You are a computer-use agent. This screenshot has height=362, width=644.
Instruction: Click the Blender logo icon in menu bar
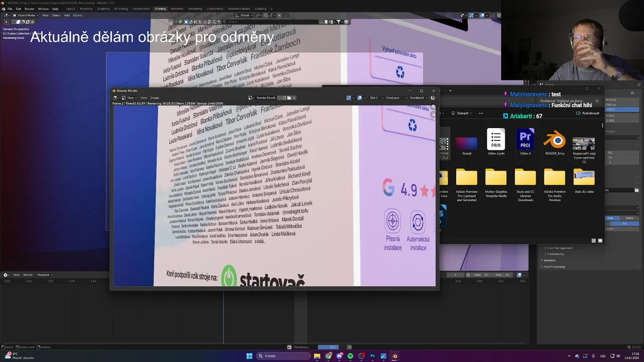(4, 9)
